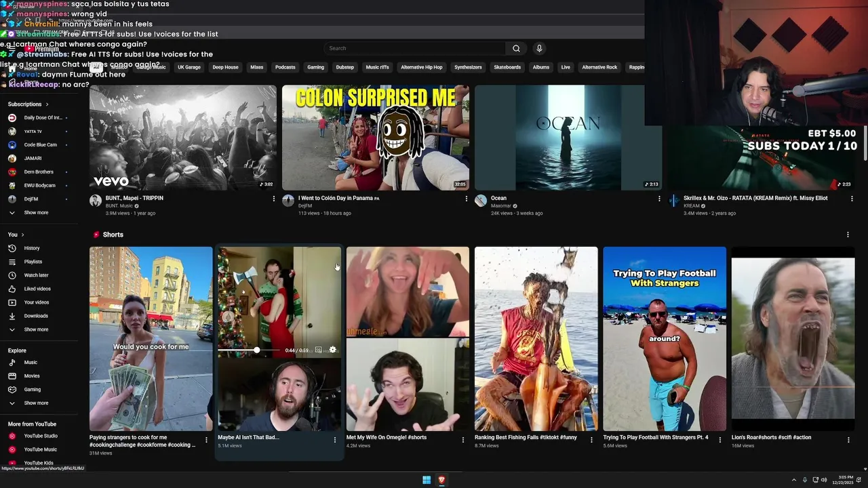Open the Met My Wife On Omegle short thumbnail
868x488 pixels.
coord(408,339)
